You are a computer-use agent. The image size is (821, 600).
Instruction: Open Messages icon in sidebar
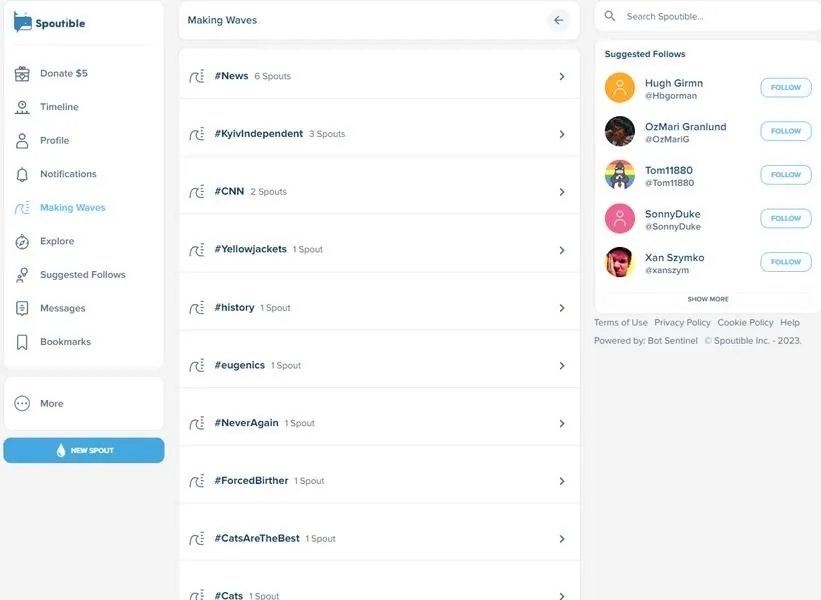[22, 308]
